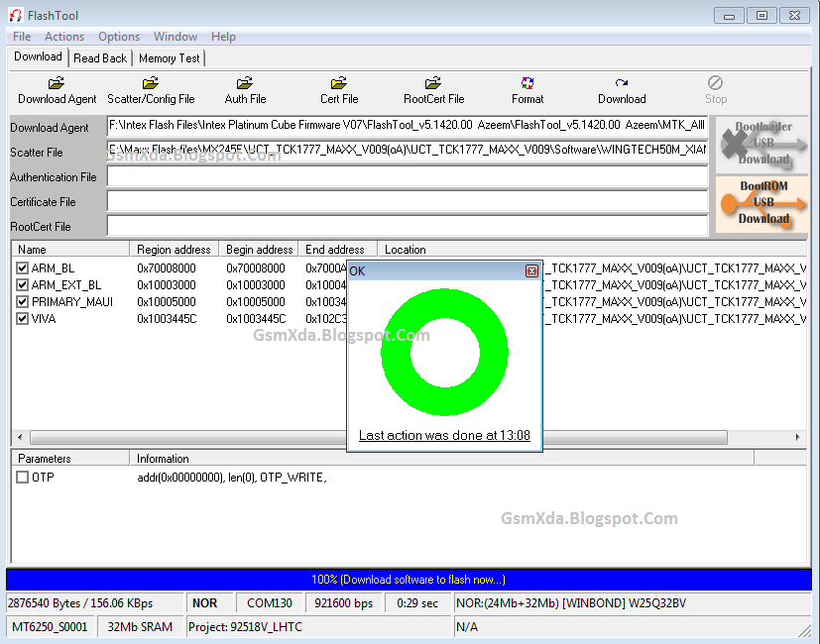The width and height of the screenshot is (820, 644).
Task: Click the blue 100% progress bar
Action: (x=409, y=580)
